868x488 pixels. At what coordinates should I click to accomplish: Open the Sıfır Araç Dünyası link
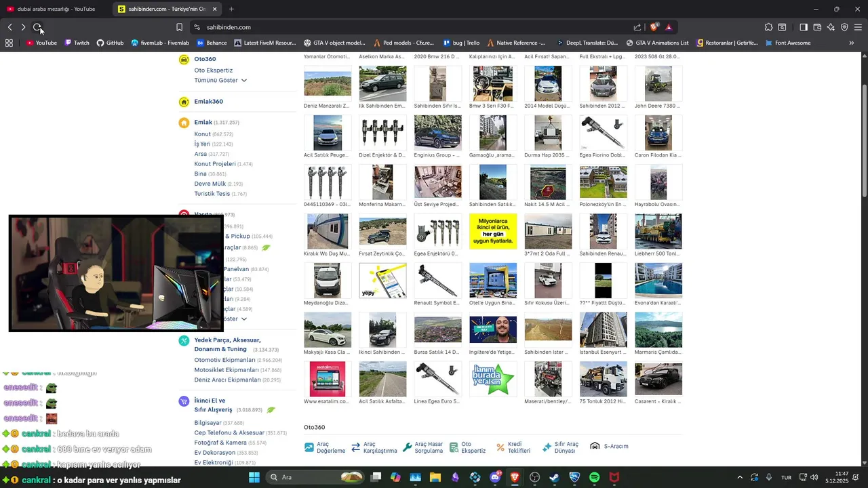(560, 447)
